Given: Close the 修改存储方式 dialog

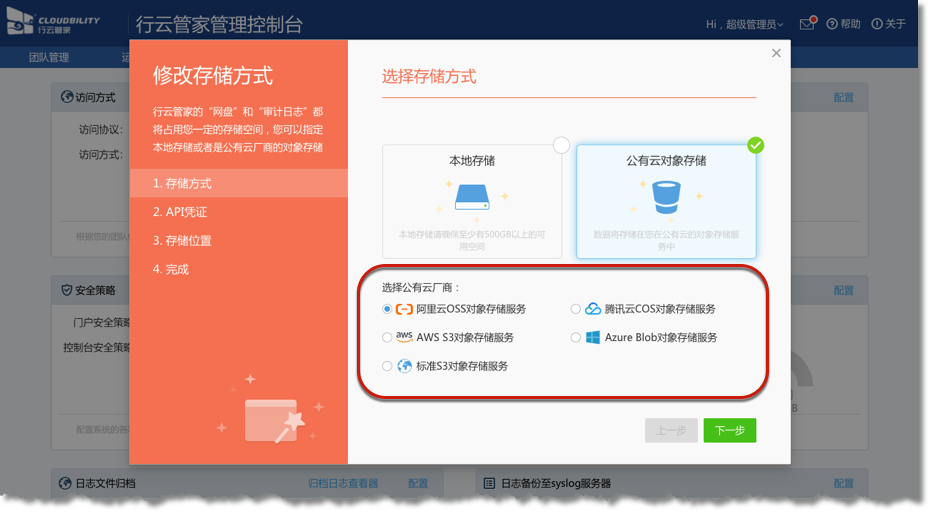Looking at the screenshot, I should [x=776, y=53].
